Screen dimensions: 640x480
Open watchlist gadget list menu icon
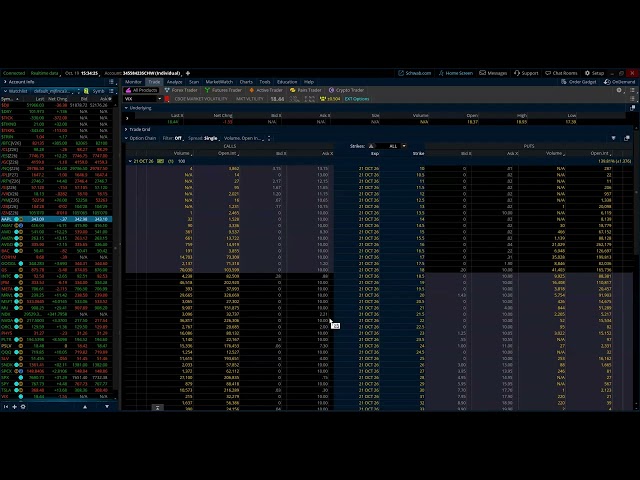(x=111, y=91)
